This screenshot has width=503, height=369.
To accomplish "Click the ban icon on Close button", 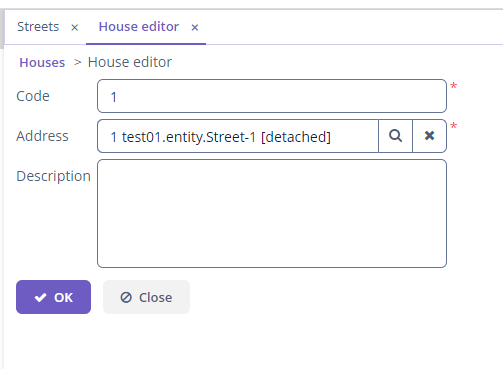I will coord(126,297).
